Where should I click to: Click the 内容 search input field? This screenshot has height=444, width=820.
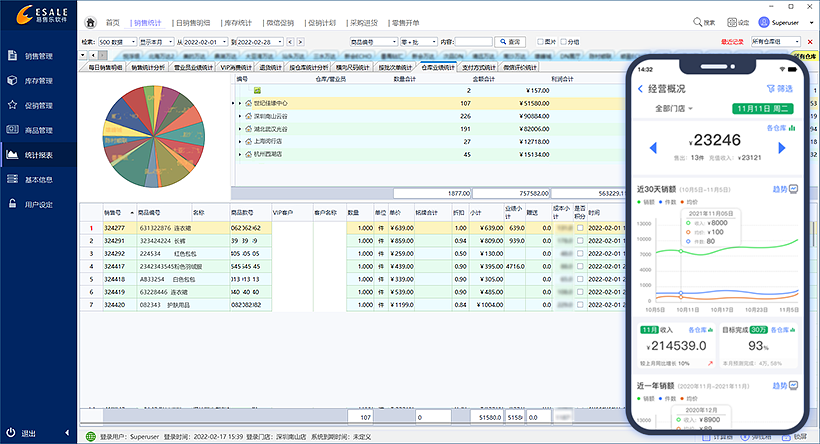coord(473,42)
